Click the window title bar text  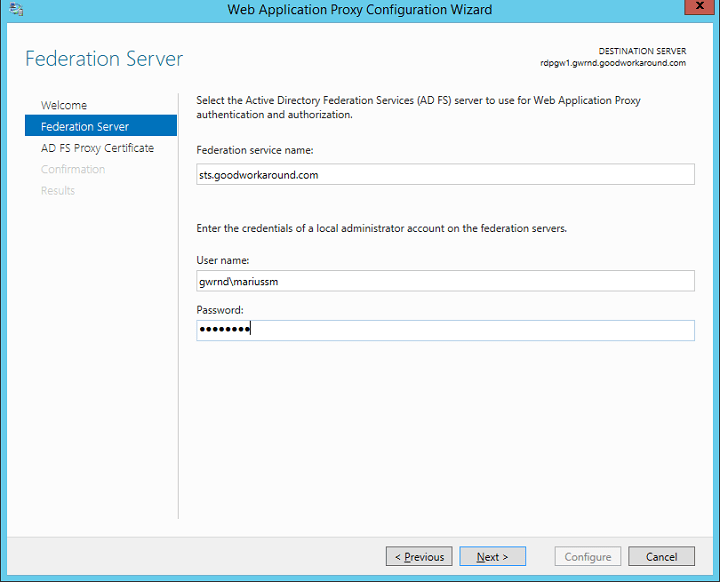[360, 10]
